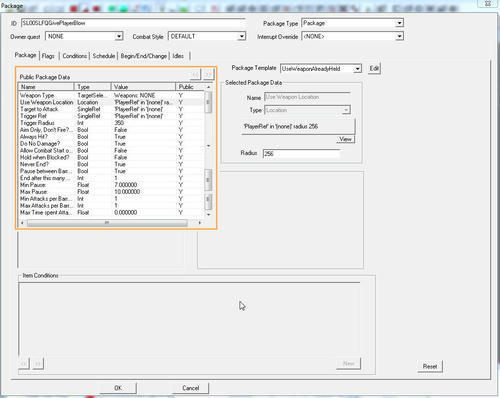Open the Conditions tab
Viewport: 500px width, 398px height.
pos(75,56)
